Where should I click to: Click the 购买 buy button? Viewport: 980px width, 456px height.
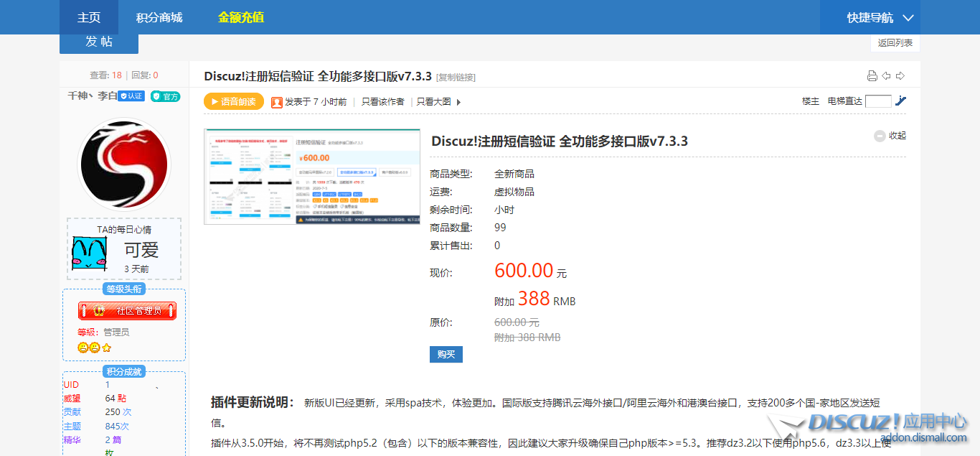(x=446, y=355)
